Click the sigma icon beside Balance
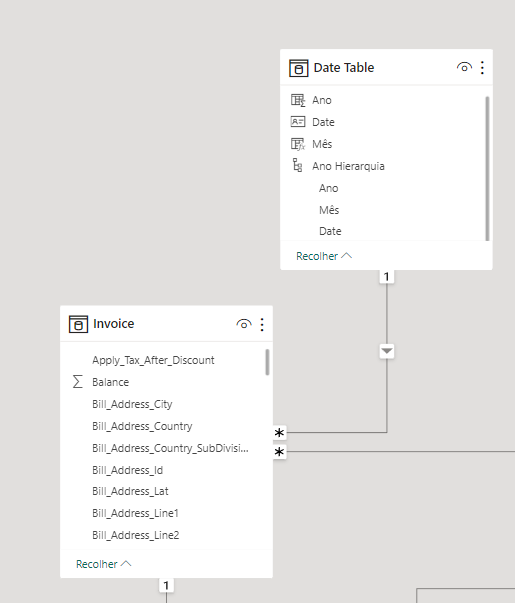The width and height of the screenshot is (515, 603). 78,382
